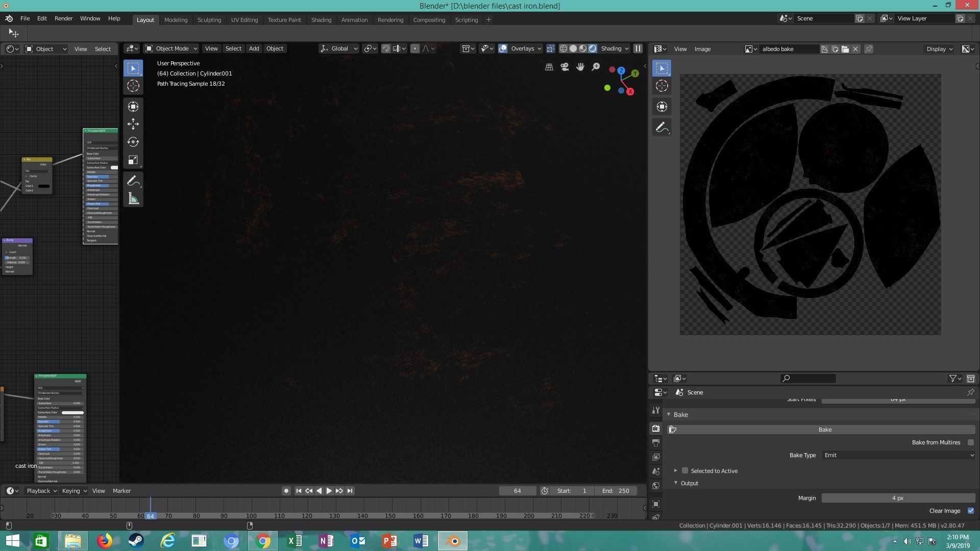Toggle proportional editing in viewport header
The image size is (980, 551).
[415, 48]
